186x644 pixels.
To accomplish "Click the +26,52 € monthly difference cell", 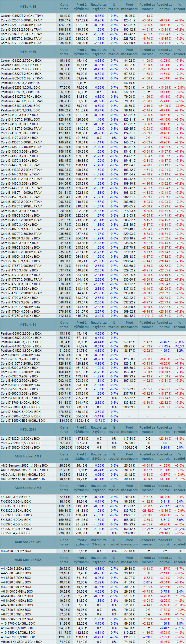I will [x=147, y=511].
